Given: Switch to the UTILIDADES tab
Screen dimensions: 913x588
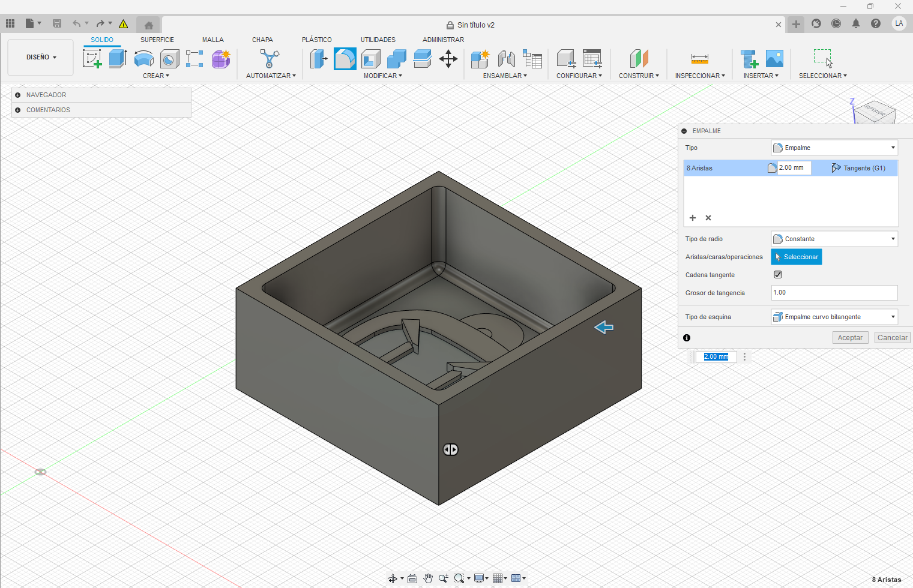Looking at the screenshot, I should (x=378, y=40).
